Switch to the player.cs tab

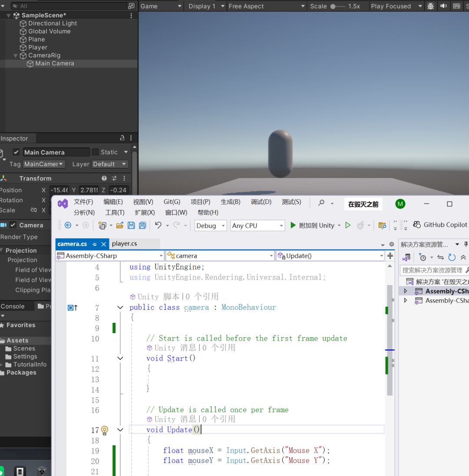pos(125,243)
